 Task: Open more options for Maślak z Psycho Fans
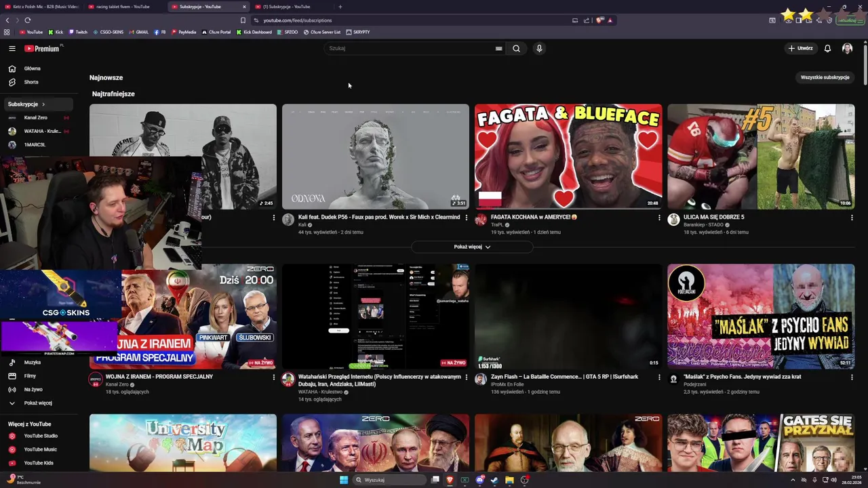(x=852, y=377)
